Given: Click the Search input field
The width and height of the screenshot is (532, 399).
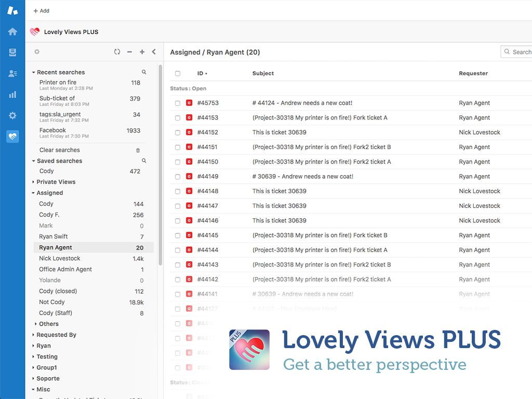Looking at the screenshot, I should [521, 52].
